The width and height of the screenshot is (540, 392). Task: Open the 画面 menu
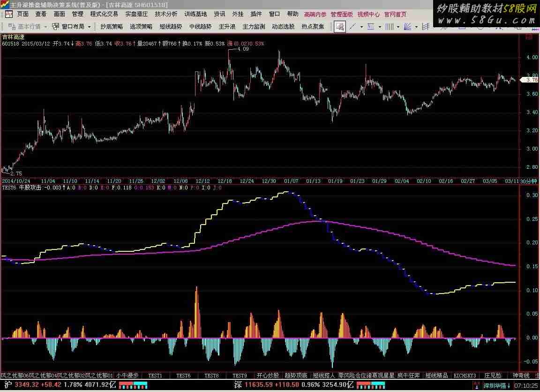pyautogui.click(x=59, y=14)
